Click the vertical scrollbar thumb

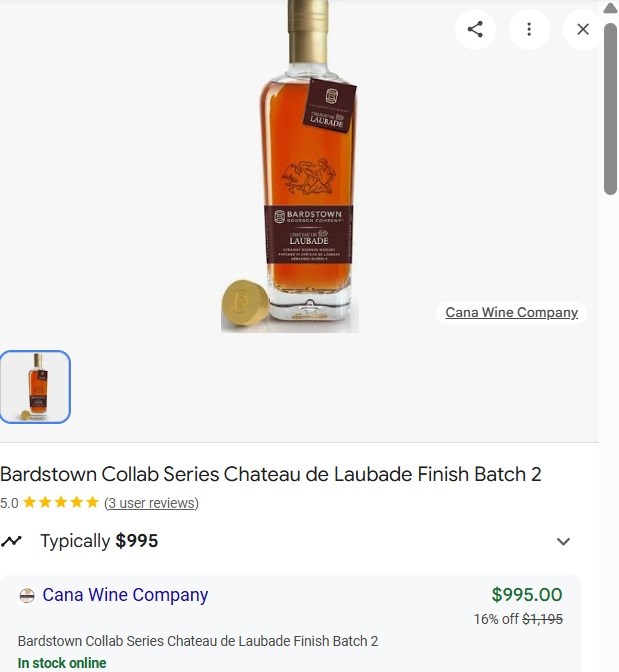tap(610, 109)
